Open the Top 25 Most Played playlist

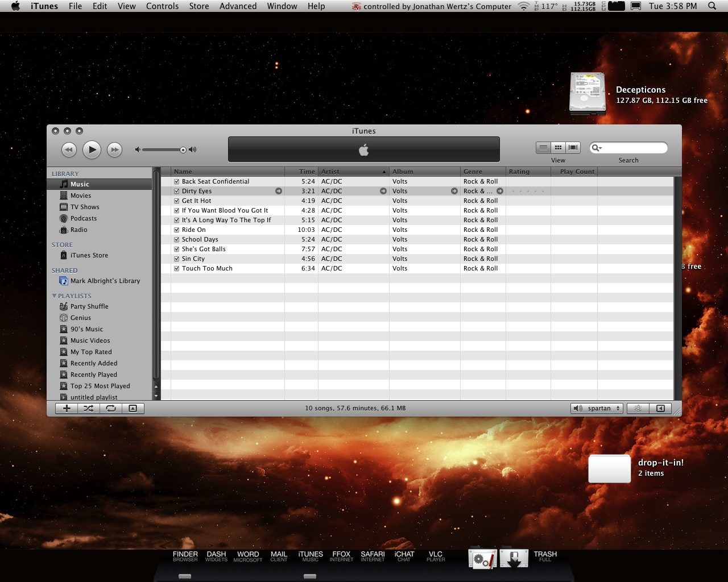pos(100,386)
